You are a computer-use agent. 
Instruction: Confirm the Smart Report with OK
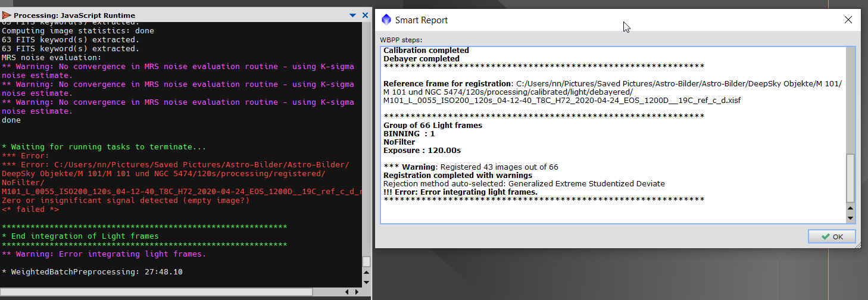pyautogui.click(x=832, y=236)
